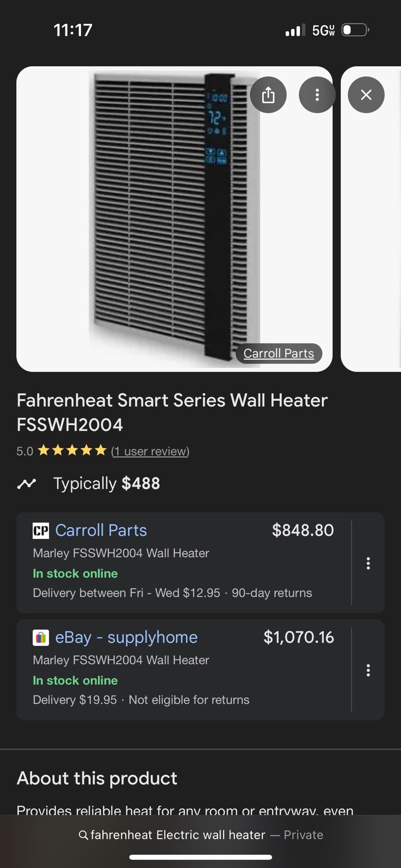
Task: Tap the Carroll Parts CP logo
Action: pyautogui.click(x=41, y=530)
